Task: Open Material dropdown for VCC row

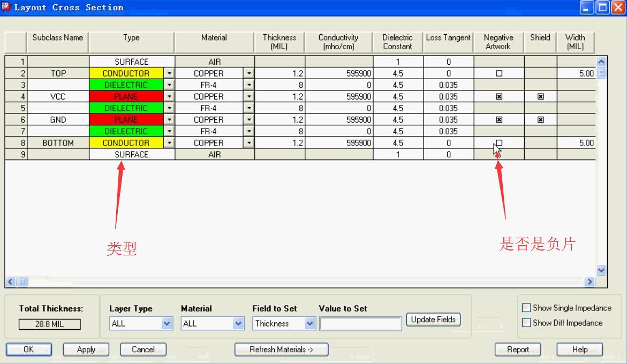Action: click(x=249, y=97)
